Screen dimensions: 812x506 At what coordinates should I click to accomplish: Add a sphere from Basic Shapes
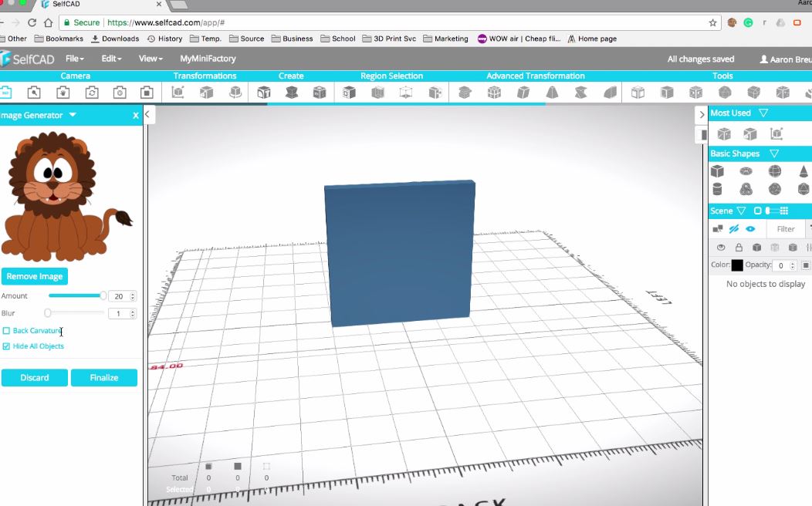pyautogui.click(x=775, y=170)
